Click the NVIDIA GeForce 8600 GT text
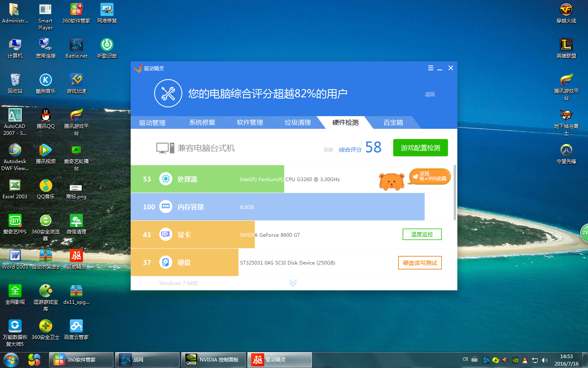 (x=270, y=235)
